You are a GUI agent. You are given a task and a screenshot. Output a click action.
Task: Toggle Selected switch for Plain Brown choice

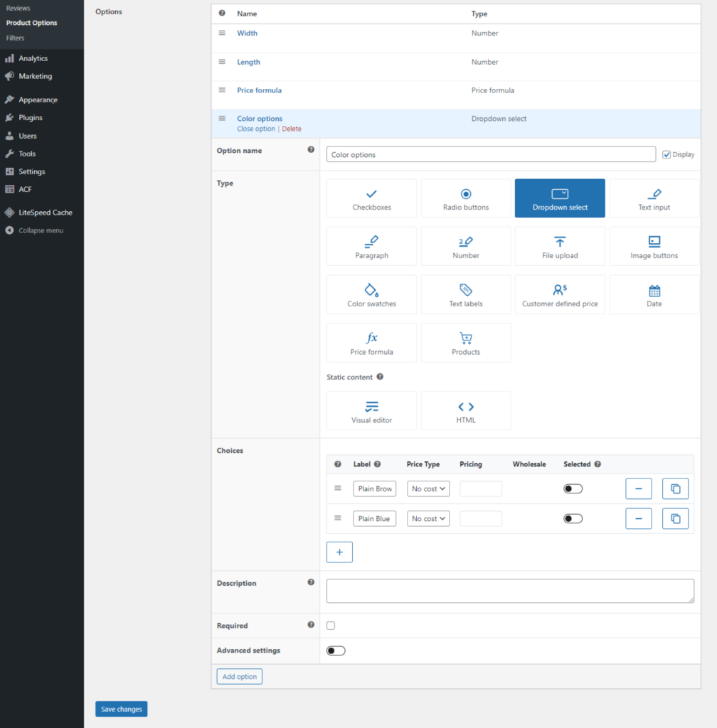tap(573, 489)
